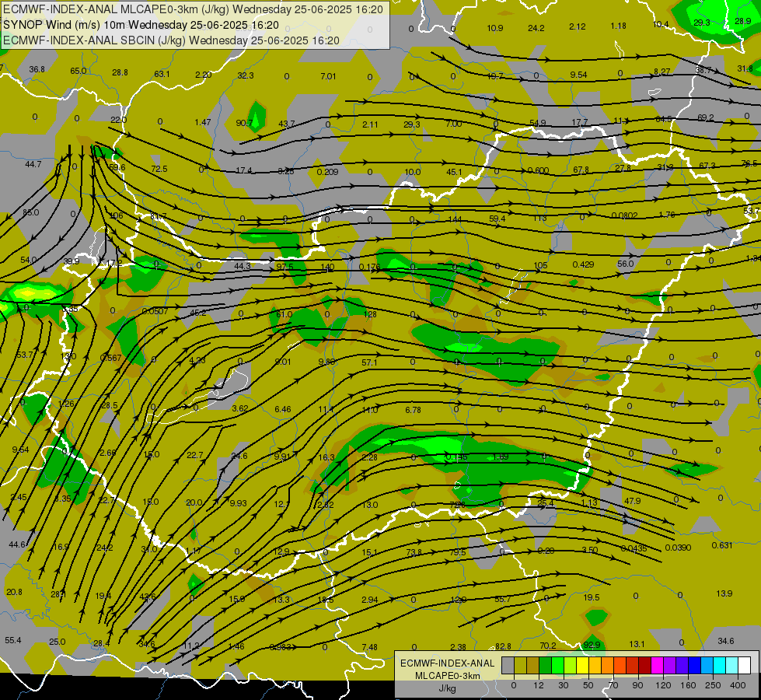This screenshot has height=700, width=761.
Task: Click the map value '72.5'
Action: 159,169
